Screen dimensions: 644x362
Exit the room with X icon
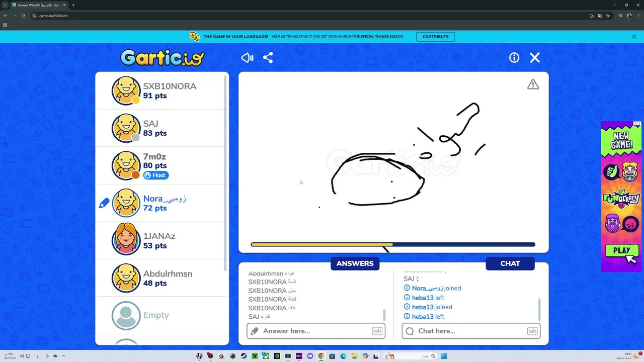(x=535, y=58)
